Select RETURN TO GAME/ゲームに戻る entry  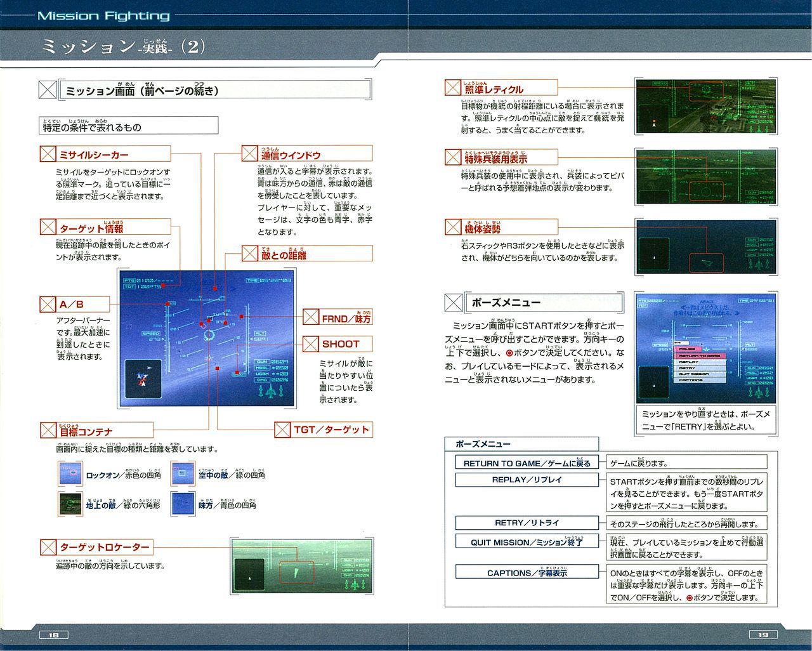pos(527,463)
